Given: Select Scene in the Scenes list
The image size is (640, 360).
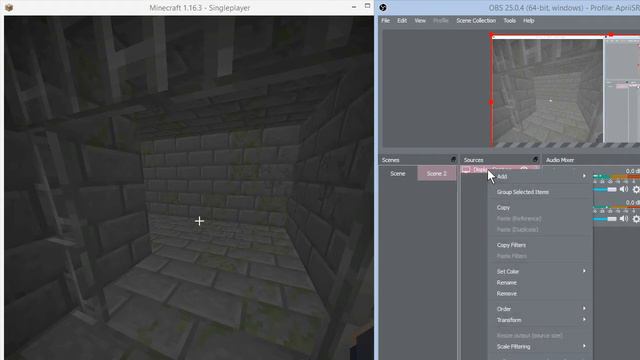Looking at the screenshot, I should coord(398,173).
